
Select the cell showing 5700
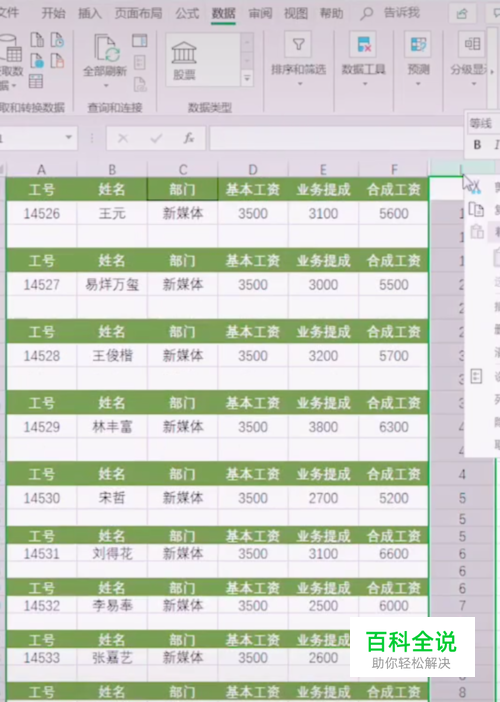coord(393,356)
